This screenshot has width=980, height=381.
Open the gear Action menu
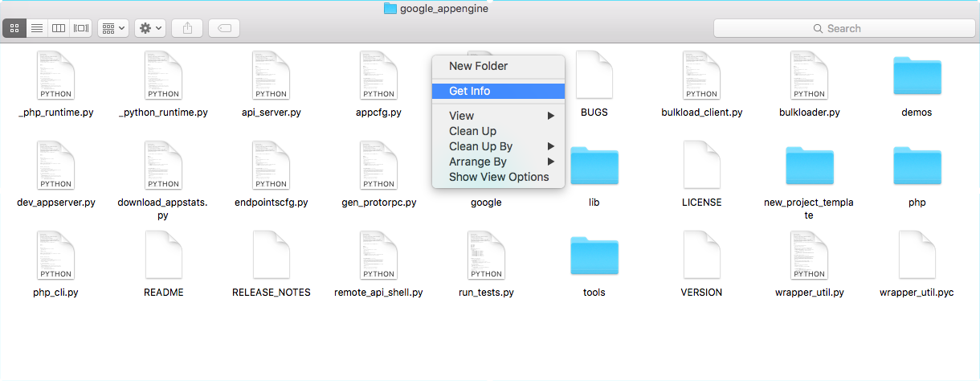pyautogui.click(x=150, y=28)
